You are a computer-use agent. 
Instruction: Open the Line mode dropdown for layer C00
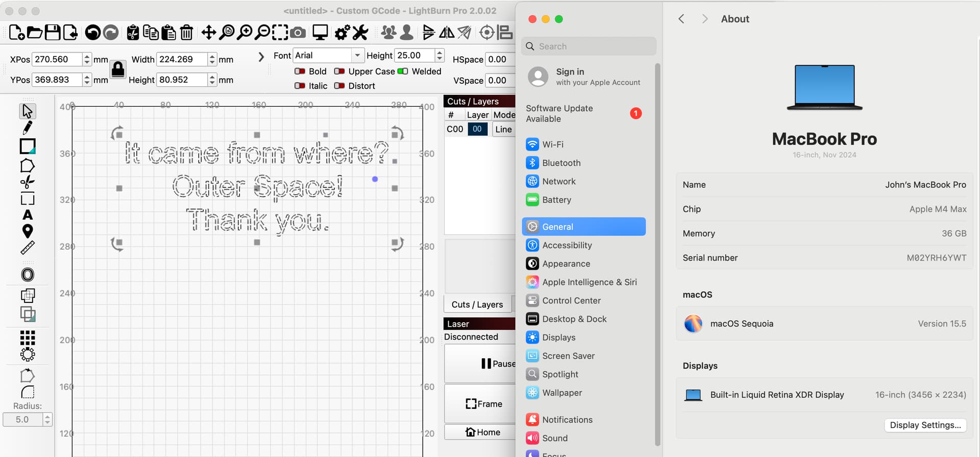503,129
